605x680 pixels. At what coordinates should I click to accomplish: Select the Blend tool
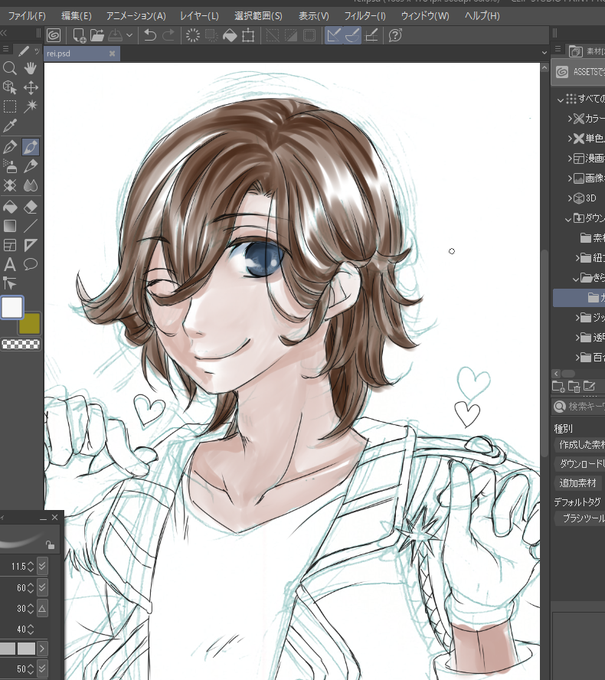coord(30,186)
